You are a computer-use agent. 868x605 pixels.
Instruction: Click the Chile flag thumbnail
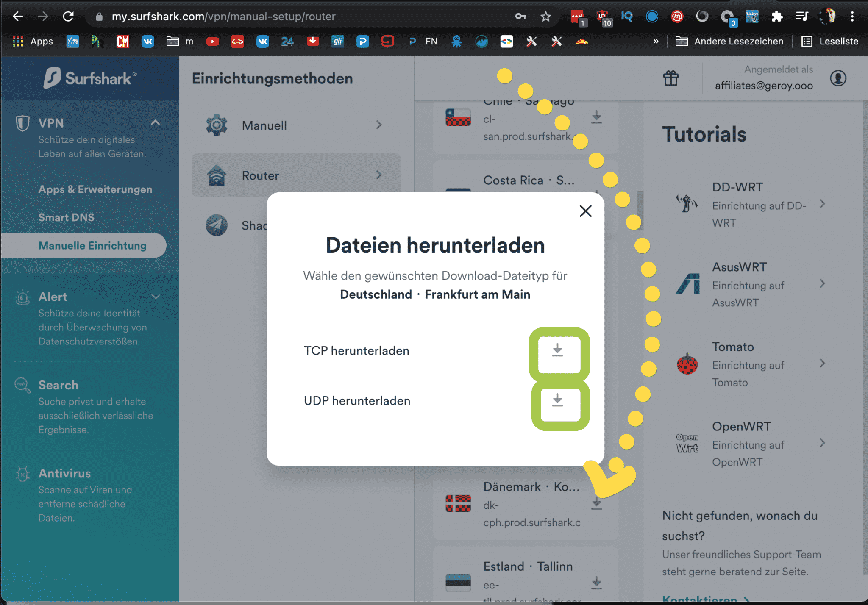pyautogui.click(x=458, y=117)
